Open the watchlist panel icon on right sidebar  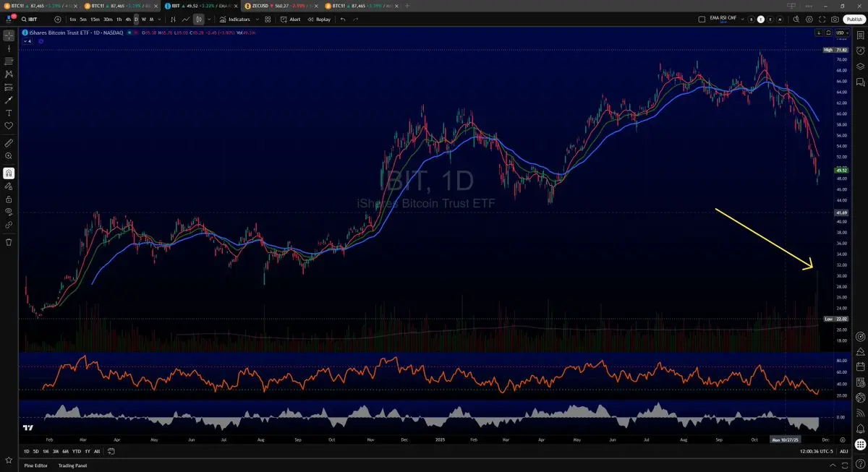click(861, 35)
